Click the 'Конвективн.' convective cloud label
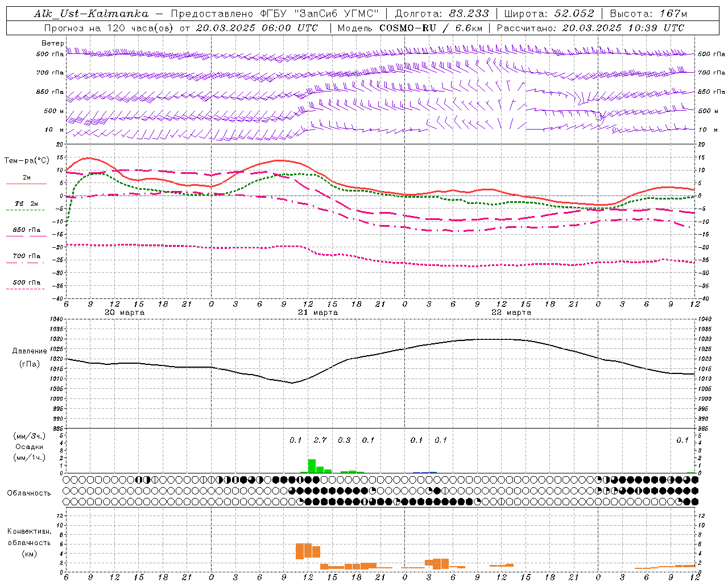This screenshot has width=728, height=582. (x=29, y=531)
